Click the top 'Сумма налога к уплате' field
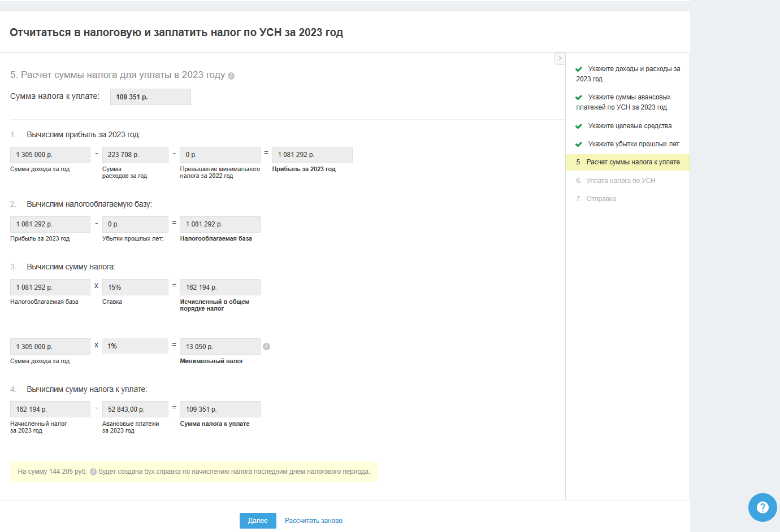 click(150, 97)
